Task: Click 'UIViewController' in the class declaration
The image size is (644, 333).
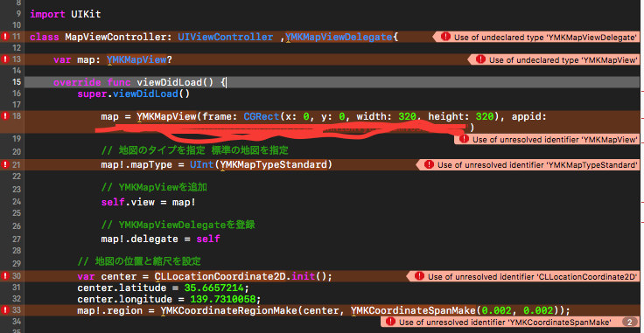Action: click(226, 38)
